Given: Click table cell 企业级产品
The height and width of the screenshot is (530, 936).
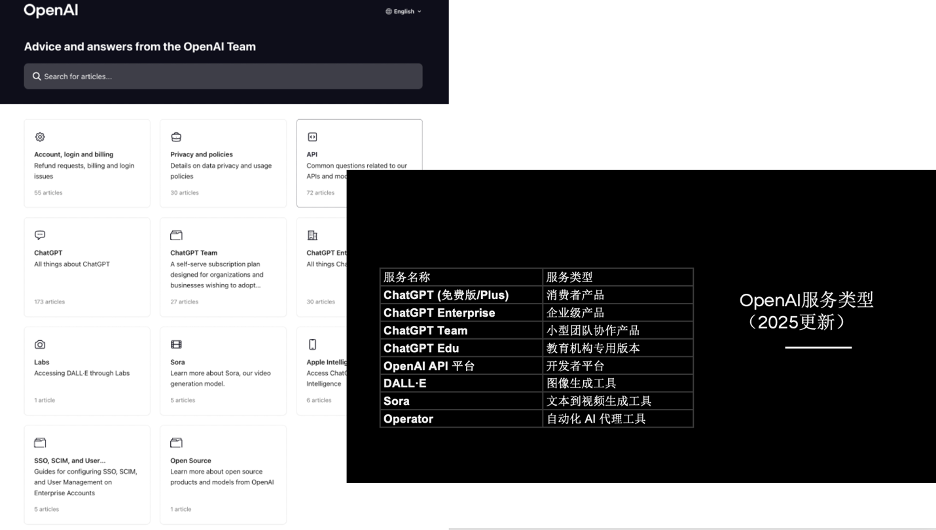Looking at the screenshot, I should [618, 313].
